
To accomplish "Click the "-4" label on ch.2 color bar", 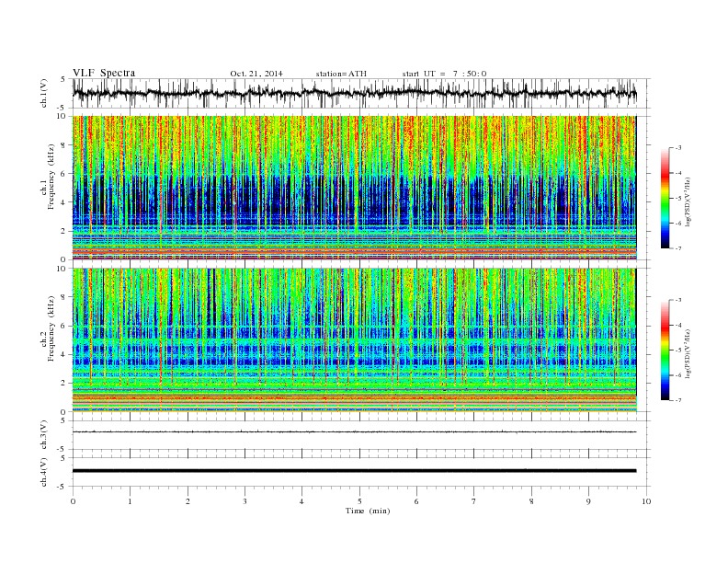I will pos(677,325).
